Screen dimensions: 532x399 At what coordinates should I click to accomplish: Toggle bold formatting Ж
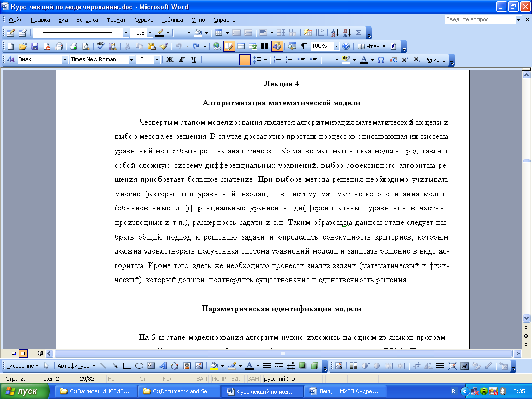[x=170, y=60]
